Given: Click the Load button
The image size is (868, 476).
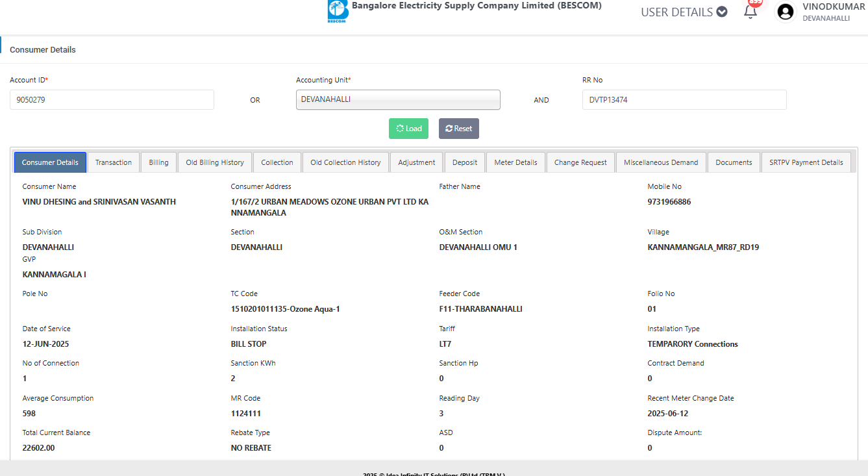Looking at the screenshot, I should pos(409,129).
